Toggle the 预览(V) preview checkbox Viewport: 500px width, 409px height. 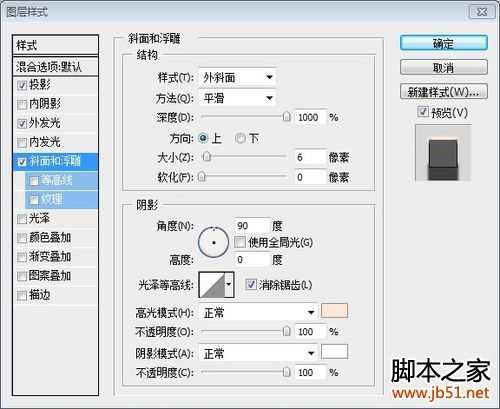(x=423, y=112)
